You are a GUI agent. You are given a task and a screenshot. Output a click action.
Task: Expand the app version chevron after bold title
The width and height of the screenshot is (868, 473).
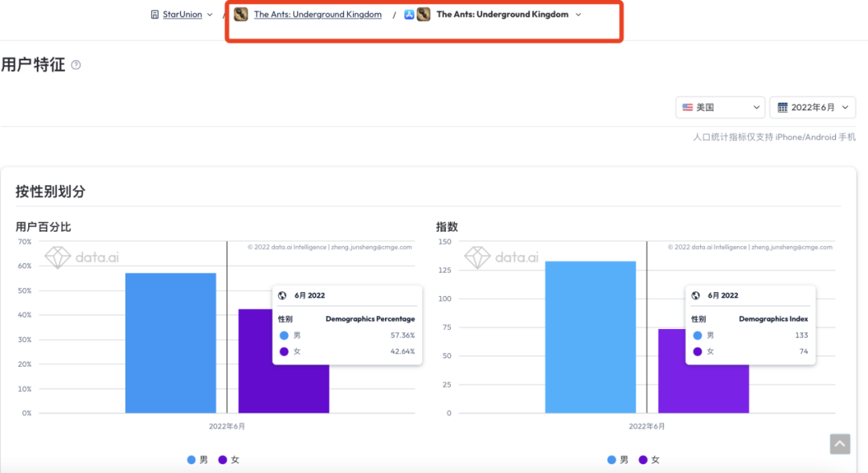point(579,15)
